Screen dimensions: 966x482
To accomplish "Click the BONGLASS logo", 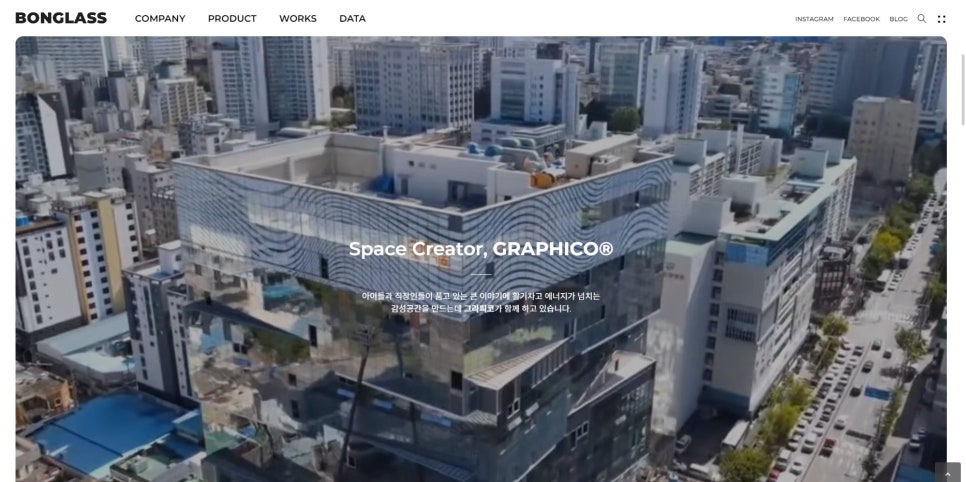I will tap(61, 18).
